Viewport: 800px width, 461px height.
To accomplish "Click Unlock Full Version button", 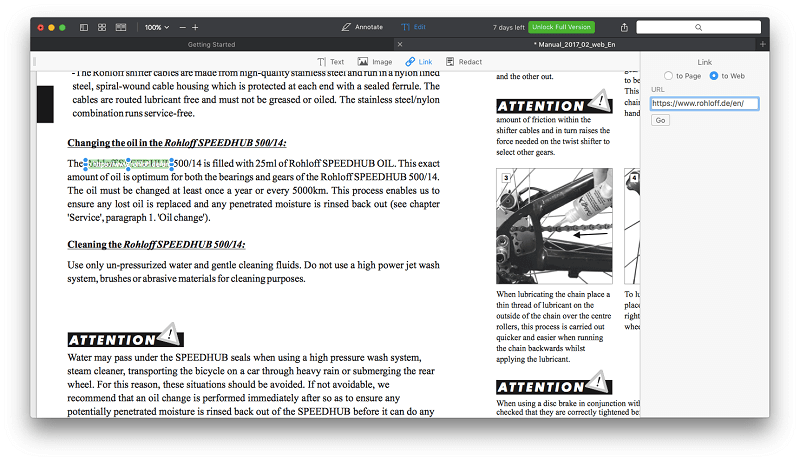I will click(x=561, y=27).
